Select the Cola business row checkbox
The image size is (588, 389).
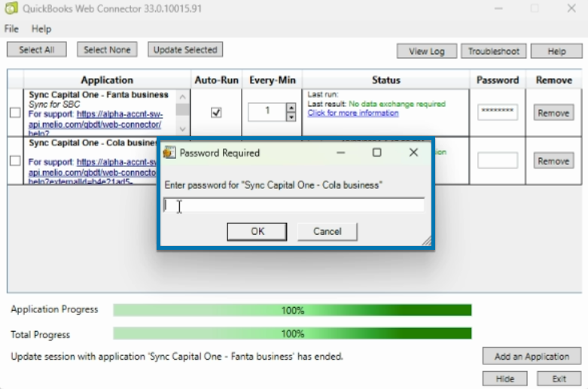(x=15, y=161)
